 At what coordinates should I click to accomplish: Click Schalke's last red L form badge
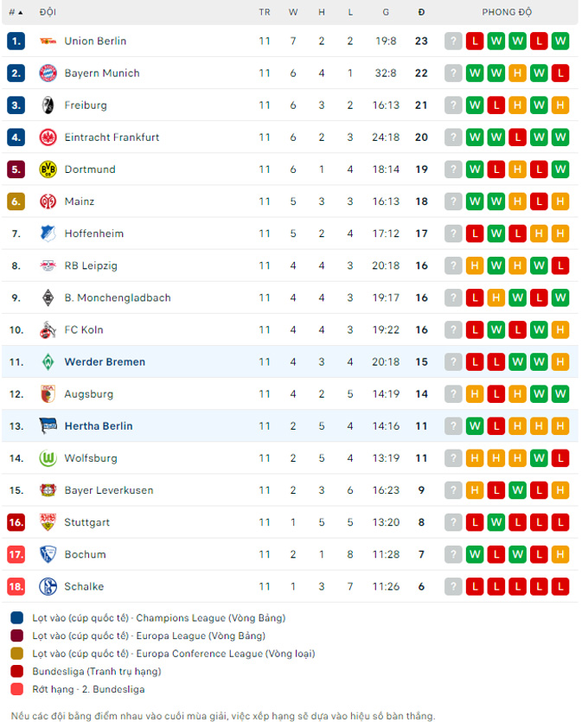click(560, 586)
